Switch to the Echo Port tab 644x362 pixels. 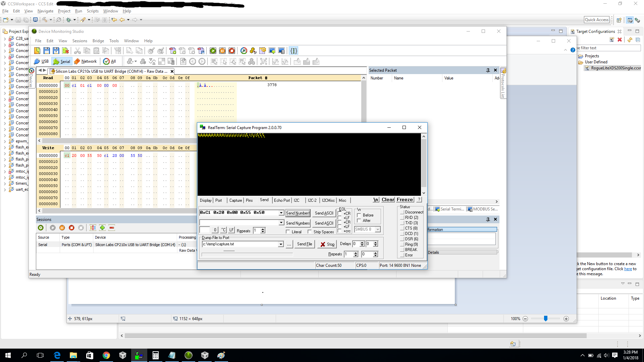click(x=281, y=200)
